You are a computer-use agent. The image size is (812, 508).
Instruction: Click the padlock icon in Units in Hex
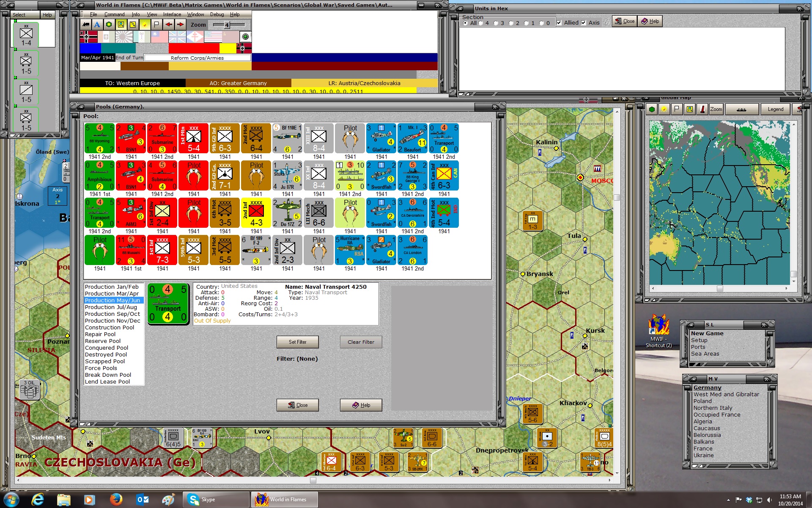606,22
